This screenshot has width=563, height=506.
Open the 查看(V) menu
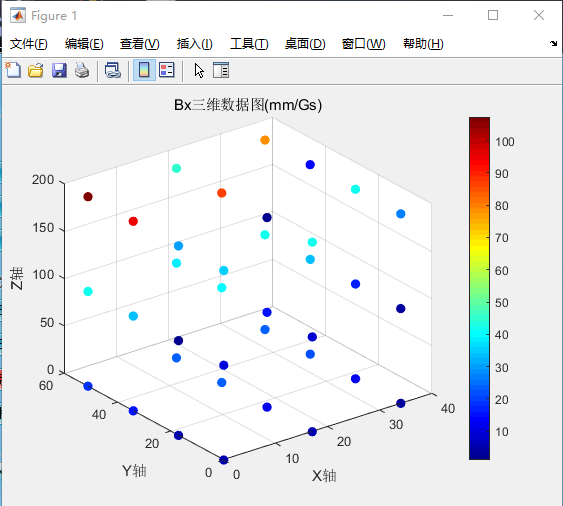pos(140,44)
